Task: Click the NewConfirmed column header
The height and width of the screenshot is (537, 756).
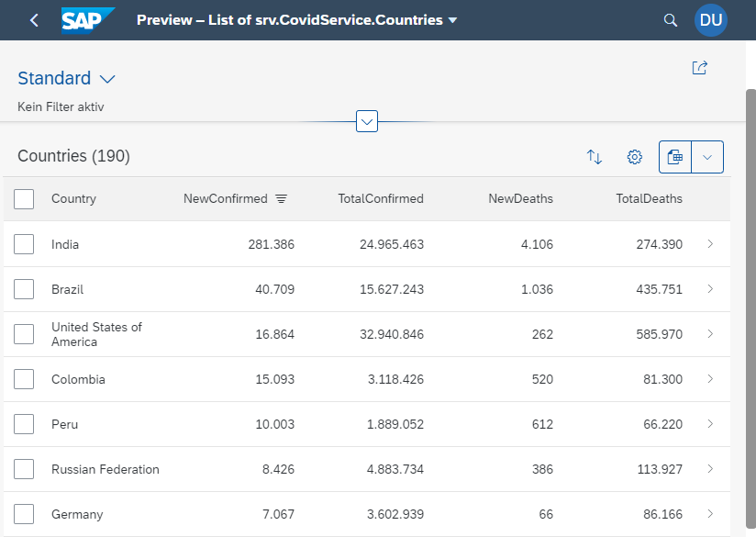Action: click(226, 199)
